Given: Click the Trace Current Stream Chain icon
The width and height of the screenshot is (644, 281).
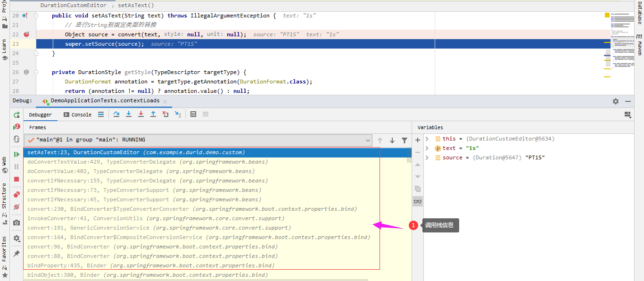Looking at the screenshot, I should click(206, 114).
